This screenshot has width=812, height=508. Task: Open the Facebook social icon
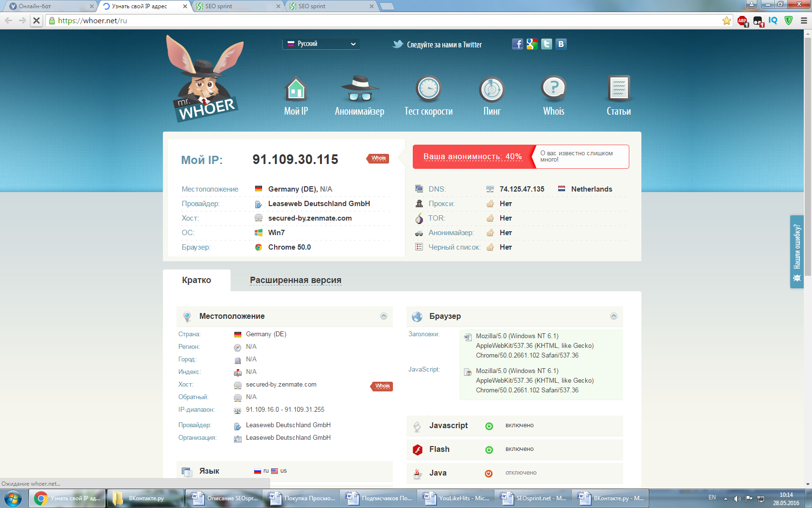(x=518, y=44)
